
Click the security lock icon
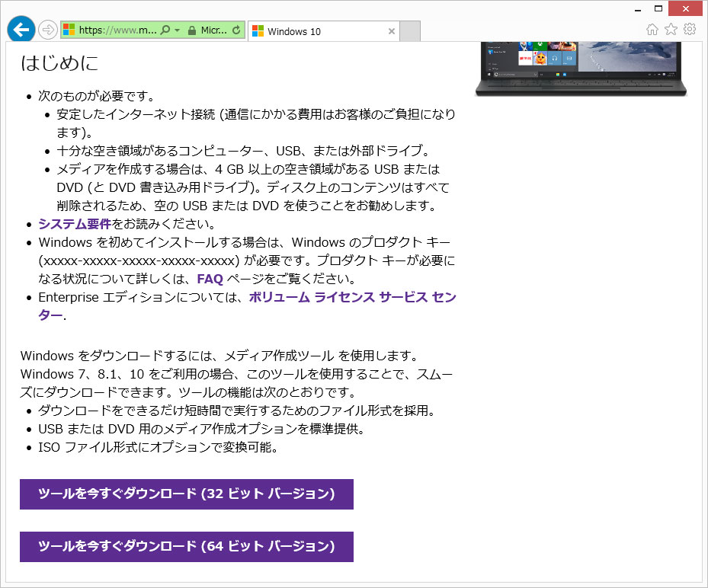[x=192, y=30]
